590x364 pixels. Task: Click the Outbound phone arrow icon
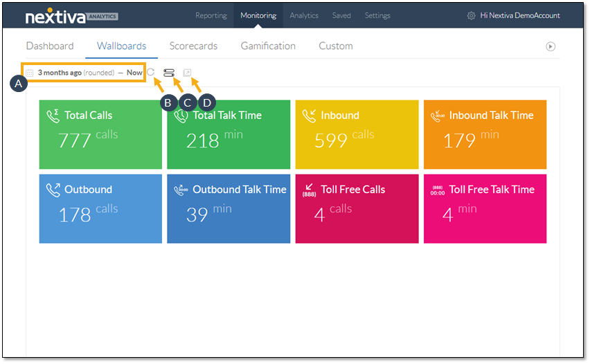coord(53,190)
